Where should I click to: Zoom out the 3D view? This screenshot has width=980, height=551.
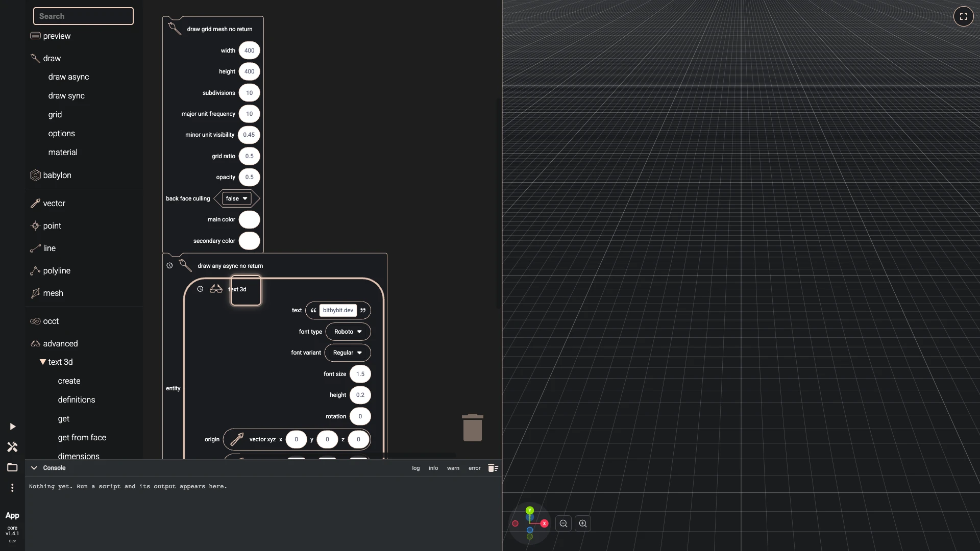563,523
